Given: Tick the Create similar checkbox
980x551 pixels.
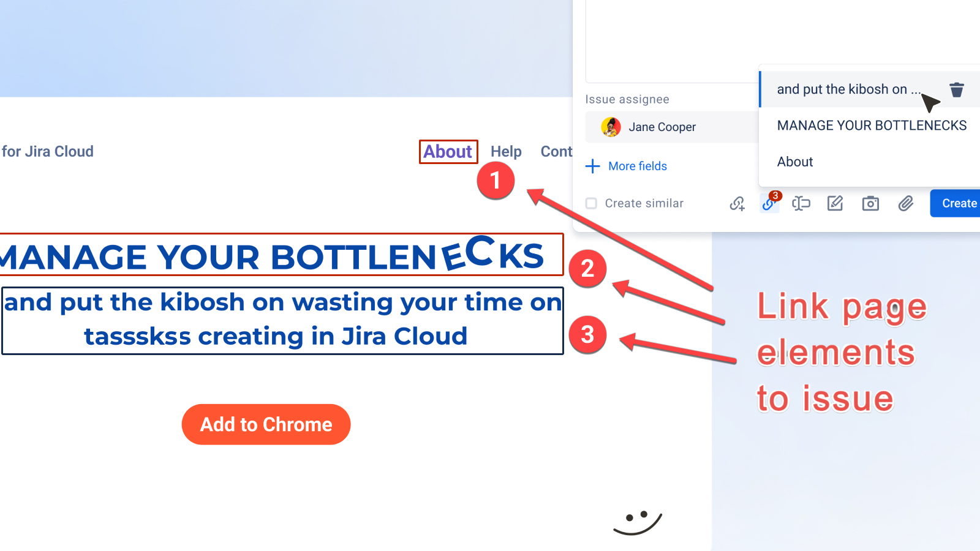Looking at the screenshot, I should click(x=591, y=203).
